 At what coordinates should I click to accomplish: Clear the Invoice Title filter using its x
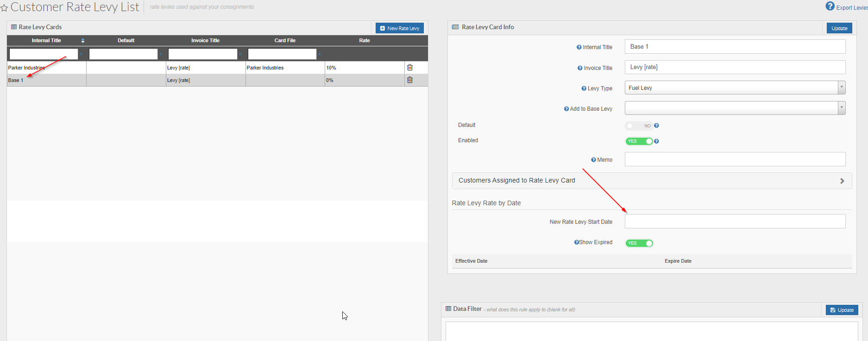pyautogui.click(x=240, y=54)
